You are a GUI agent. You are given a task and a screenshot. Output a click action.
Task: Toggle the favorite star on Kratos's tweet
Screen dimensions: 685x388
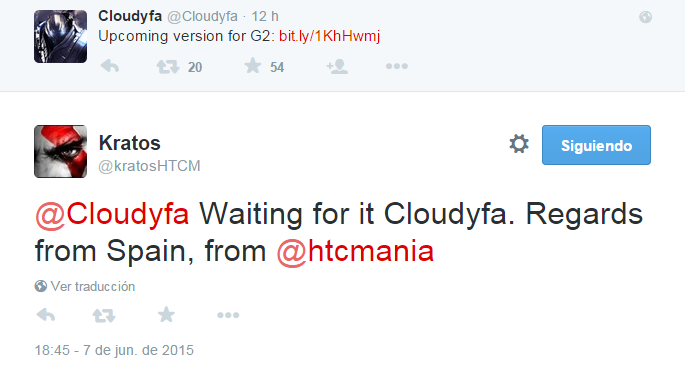[166, 315]
